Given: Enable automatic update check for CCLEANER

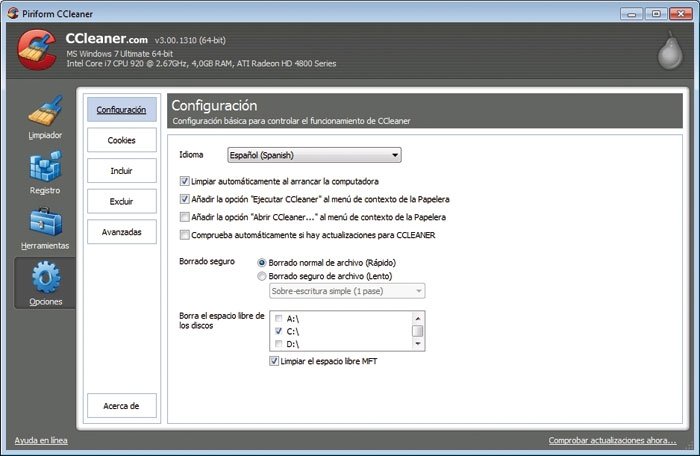Looking at the screenshot, I should click(x=184, y=235).
